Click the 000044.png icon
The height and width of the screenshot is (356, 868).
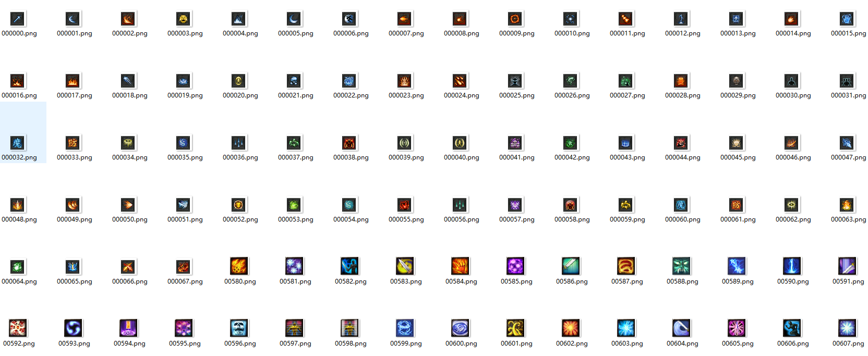[681, 143]
